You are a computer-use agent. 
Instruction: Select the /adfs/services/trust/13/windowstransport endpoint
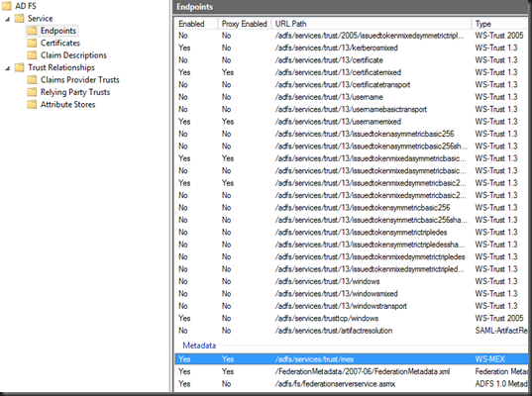pyautogui.click(x=352, y=306)
